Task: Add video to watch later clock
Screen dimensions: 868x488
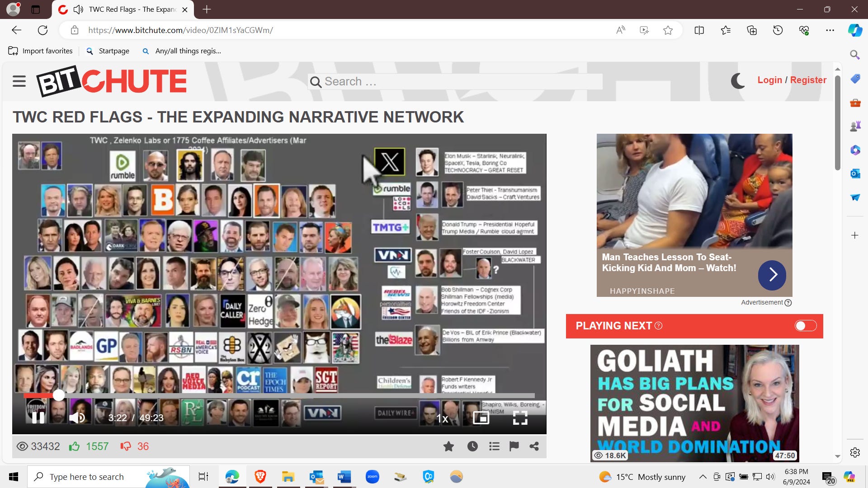Action: [x=472, y=446]
